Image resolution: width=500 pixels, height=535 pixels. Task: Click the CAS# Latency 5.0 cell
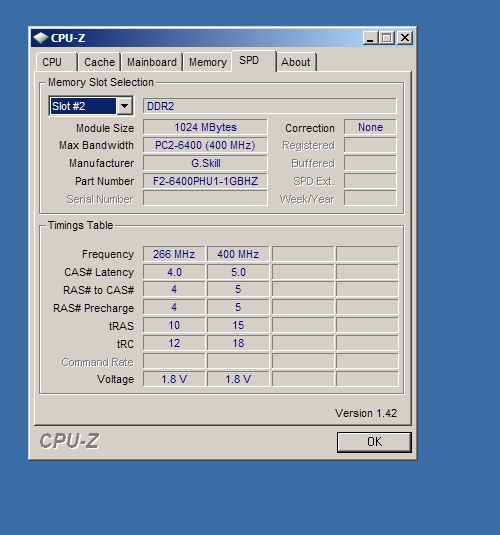[x=238, y=272]
